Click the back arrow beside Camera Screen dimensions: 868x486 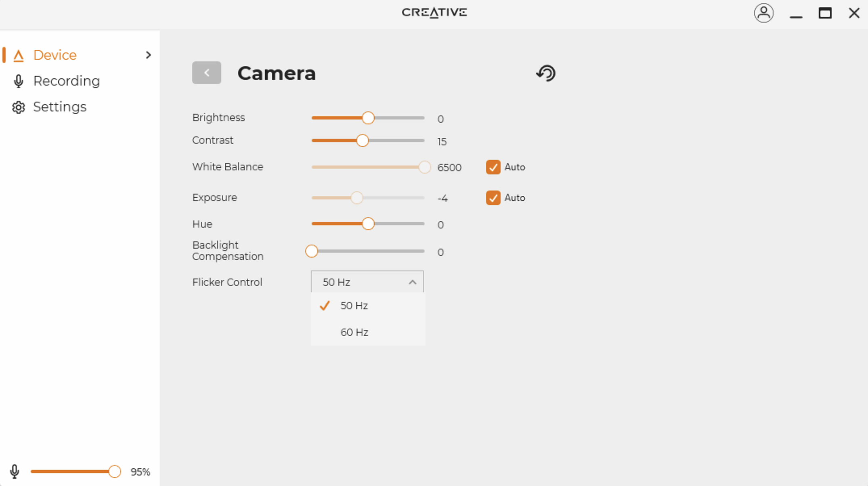pos(206,73)
